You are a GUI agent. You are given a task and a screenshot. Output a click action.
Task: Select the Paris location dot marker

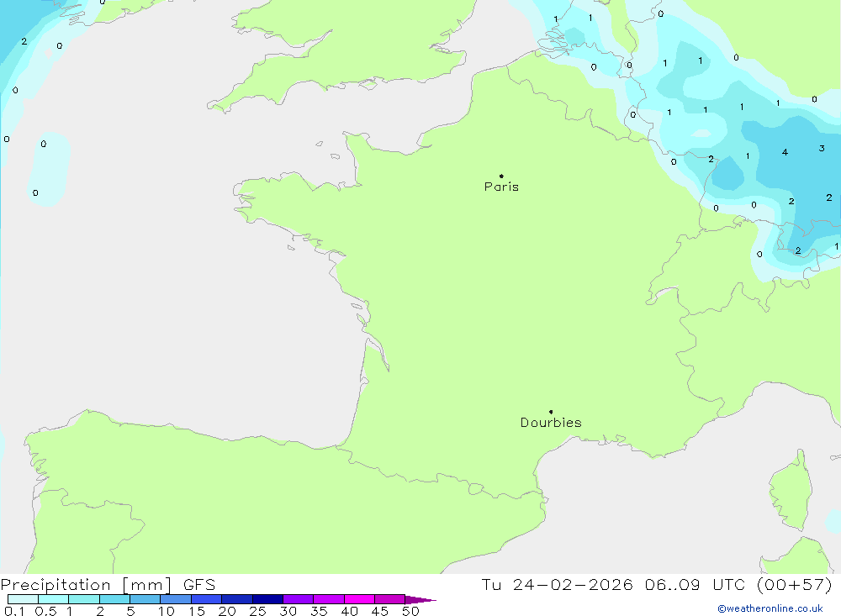tap(501, 176)
